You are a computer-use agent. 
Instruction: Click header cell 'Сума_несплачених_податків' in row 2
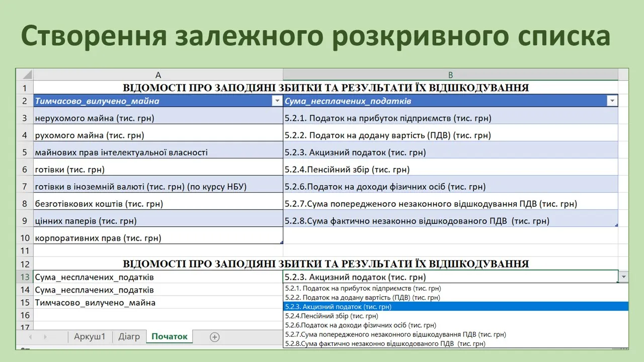pyautogui.click(x=450, y=101)
